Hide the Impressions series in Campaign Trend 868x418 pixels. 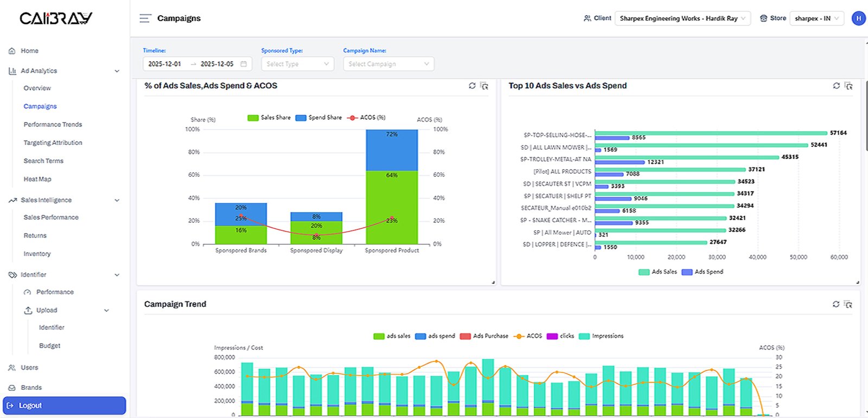coord(602,336)
